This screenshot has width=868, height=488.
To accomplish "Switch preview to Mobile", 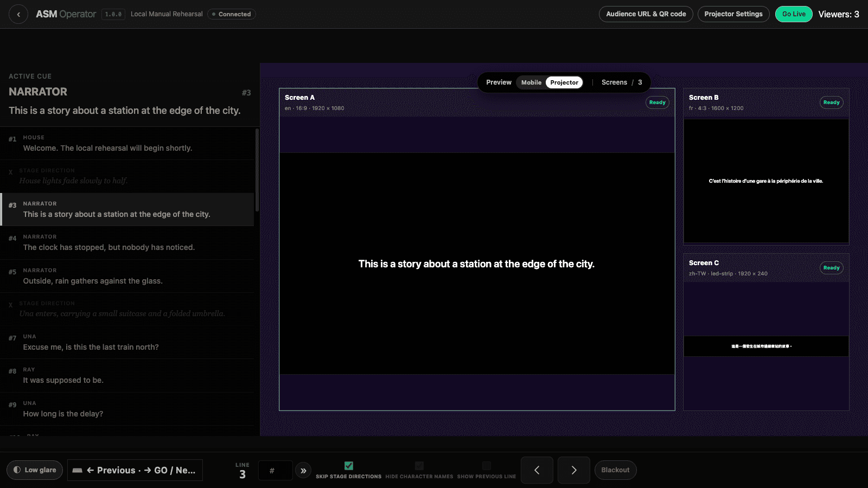I will [531, 82].
